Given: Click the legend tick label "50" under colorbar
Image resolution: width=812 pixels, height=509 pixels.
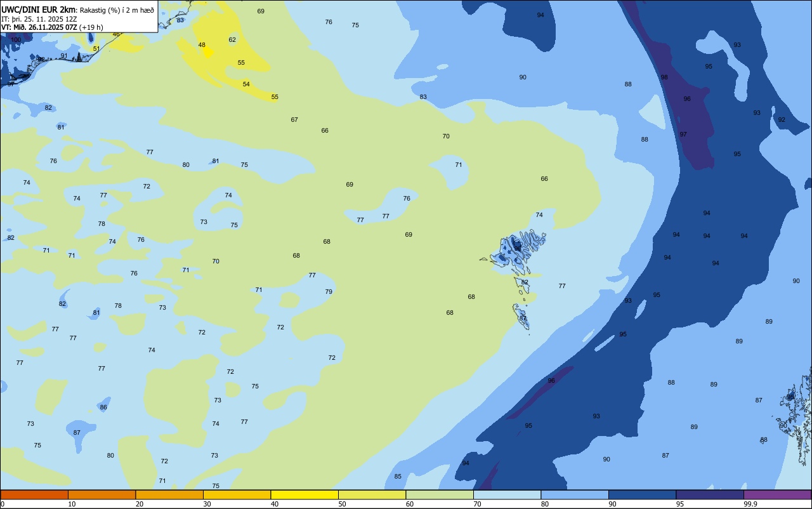Looking at the screenshot, I should [343, 504].
